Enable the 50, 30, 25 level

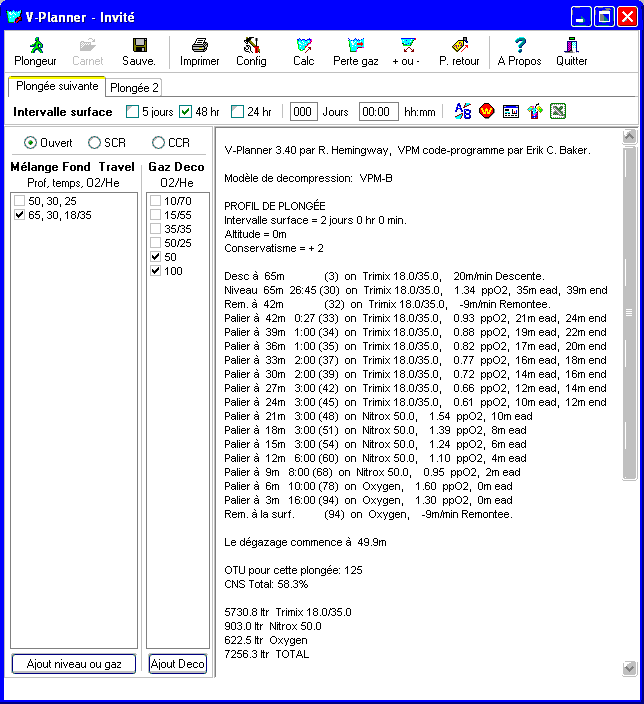point(19,201)
